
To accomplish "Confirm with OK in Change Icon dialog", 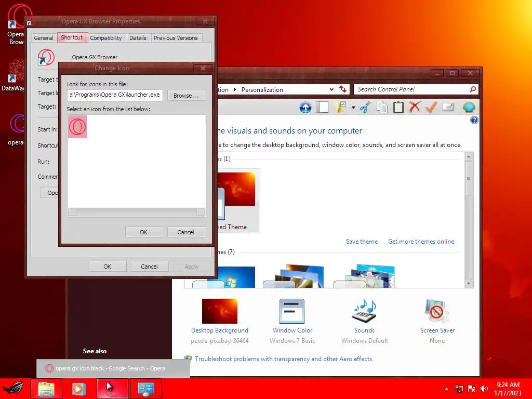I will 144,232.
